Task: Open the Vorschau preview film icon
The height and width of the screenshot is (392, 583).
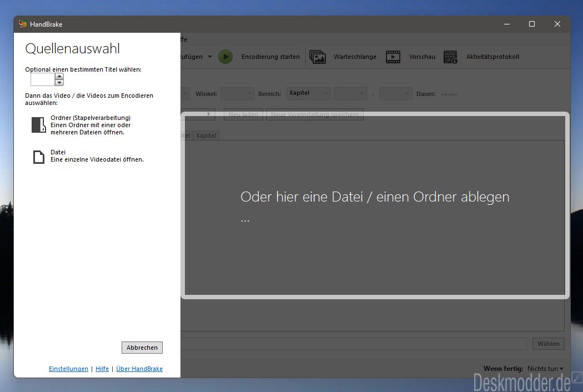Action: pyautogui.click(x=393, y=57)
